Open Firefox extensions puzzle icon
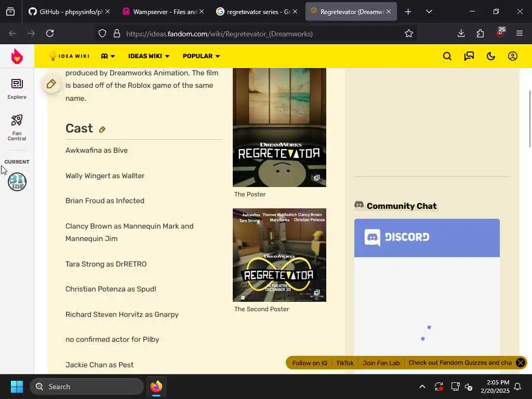The width and height of the screenshot is (532, 399). pyautogui.click(x=480, y=33)
